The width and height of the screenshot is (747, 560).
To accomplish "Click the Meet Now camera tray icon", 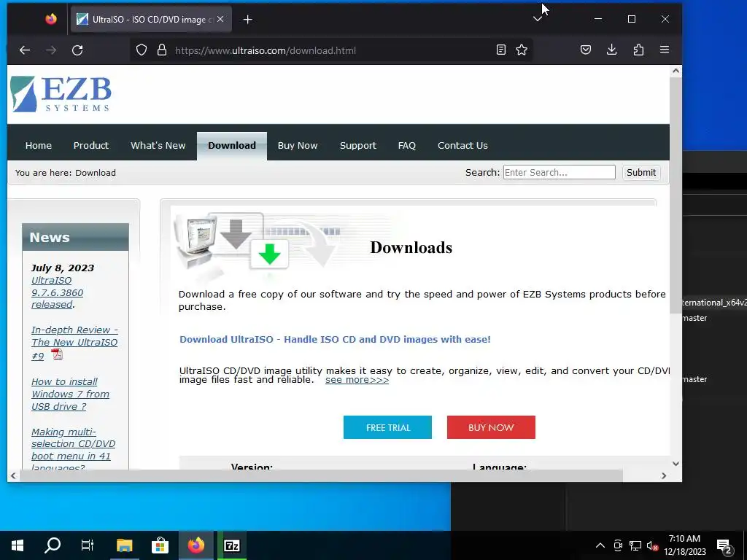I will pyautogui.click(x=618, y=545).
